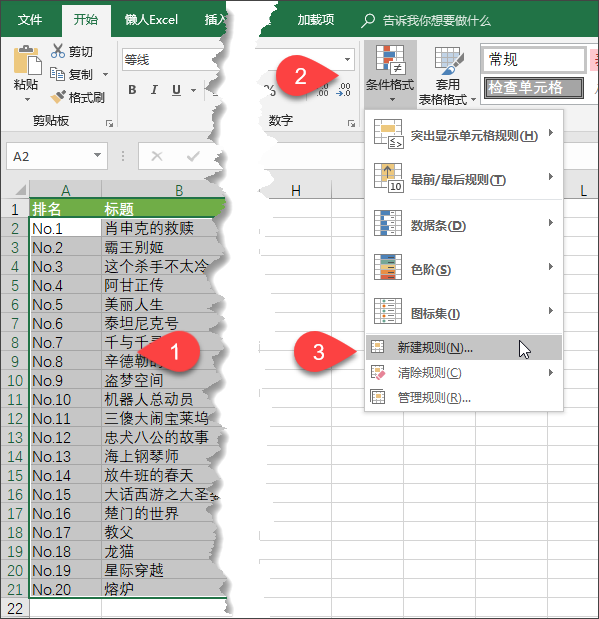Click the Select All corner triangle

click(21, 189)
